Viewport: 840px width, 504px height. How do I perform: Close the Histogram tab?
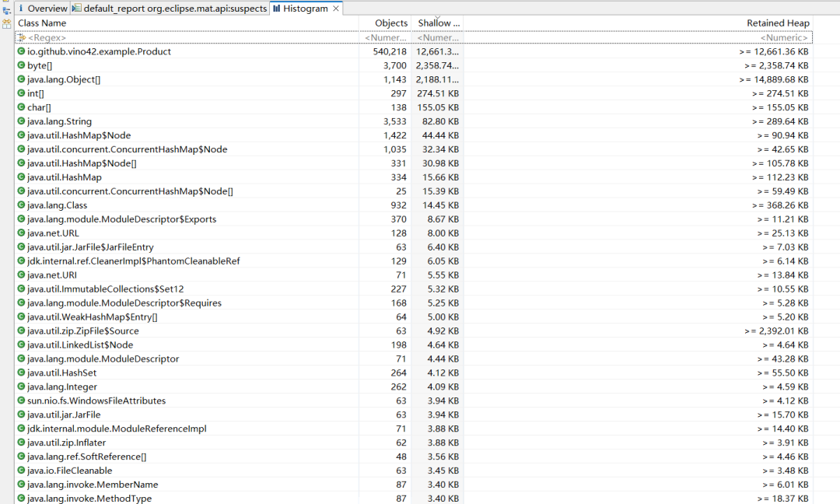coord(334,8)
